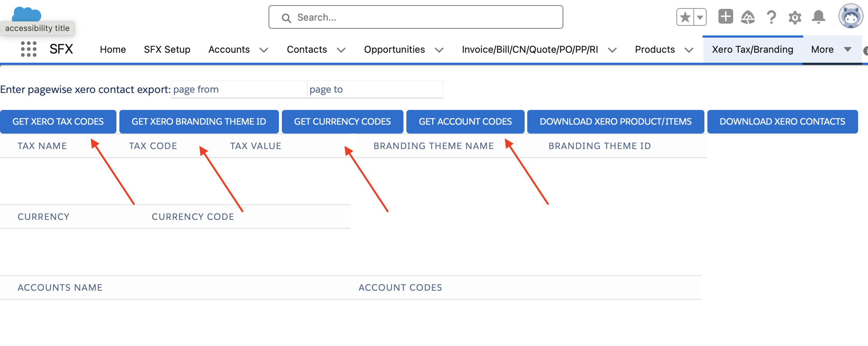Image resolution: width=868 pixels, height=346 pixels.
Task: Click Get Xero Tax Codes button
Action: pyautogui.click(x=58, y=122)
